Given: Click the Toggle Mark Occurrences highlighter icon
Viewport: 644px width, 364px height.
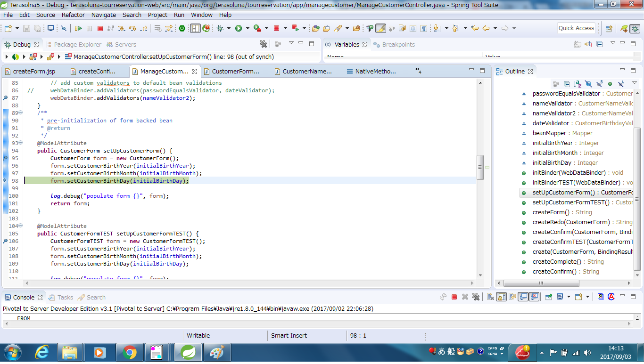Looking at the screenshot, I should (381, 28).
